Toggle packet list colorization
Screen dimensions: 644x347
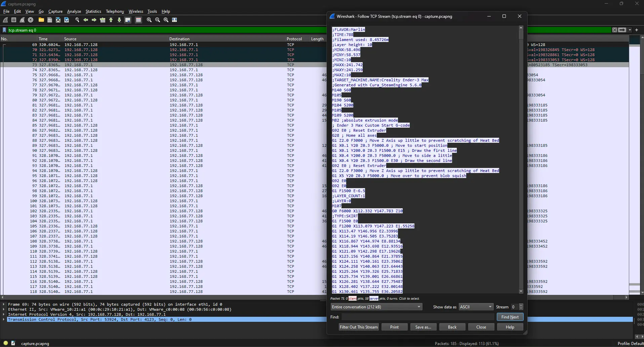pos(138,20)
